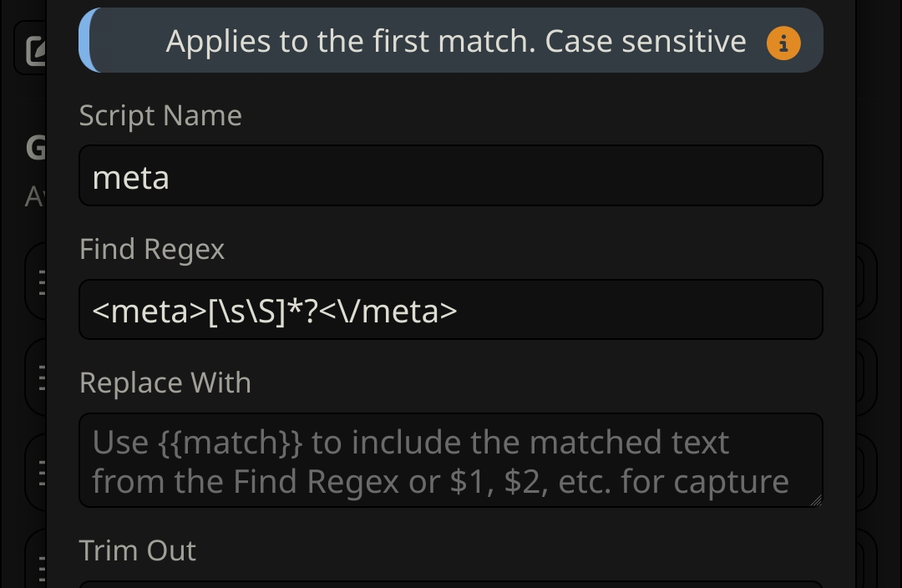Screen dimensions: 902x588
Task: Click the Trim Out field's top edge
Action: click(x=450, y=584)
